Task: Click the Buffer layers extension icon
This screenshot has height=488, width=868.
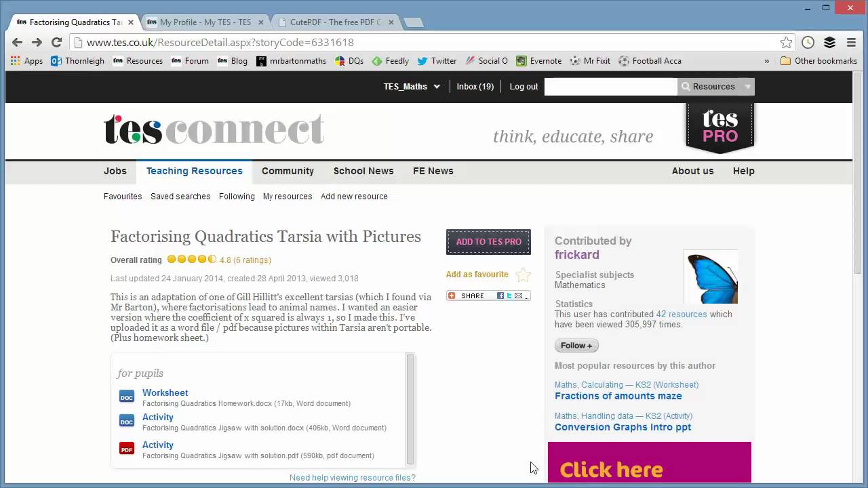Action: 829,43
